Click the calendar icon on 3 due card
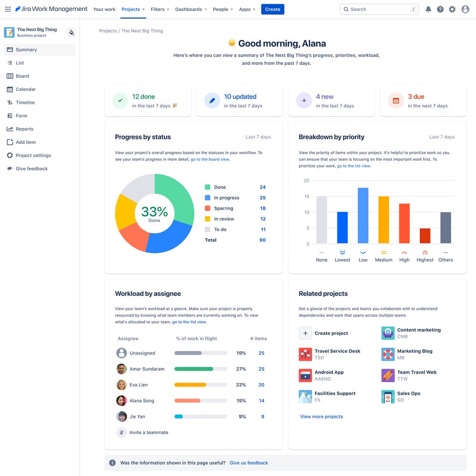The width and height of the screenshot is (476, 476). [x=396, y=101]
